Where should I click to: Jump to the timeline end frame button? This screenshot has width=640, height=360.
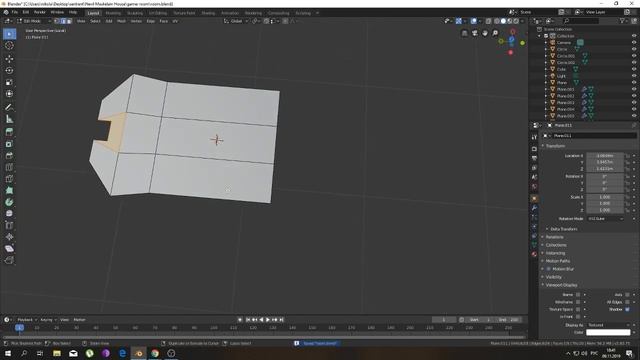point(282,320)
